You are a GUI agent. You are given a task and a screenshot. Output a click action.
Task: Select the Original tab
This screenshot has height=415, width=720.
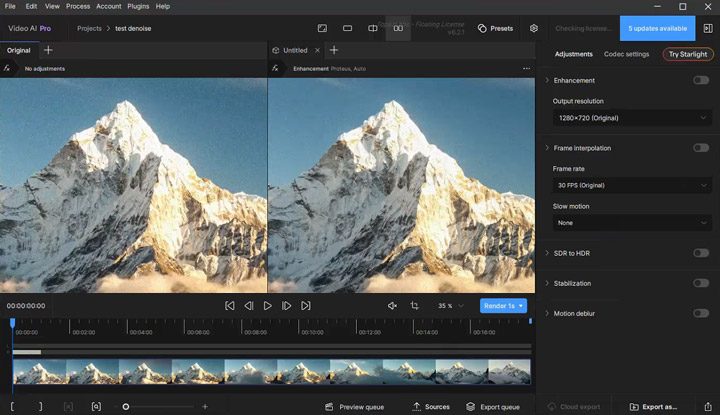point(18,50)
